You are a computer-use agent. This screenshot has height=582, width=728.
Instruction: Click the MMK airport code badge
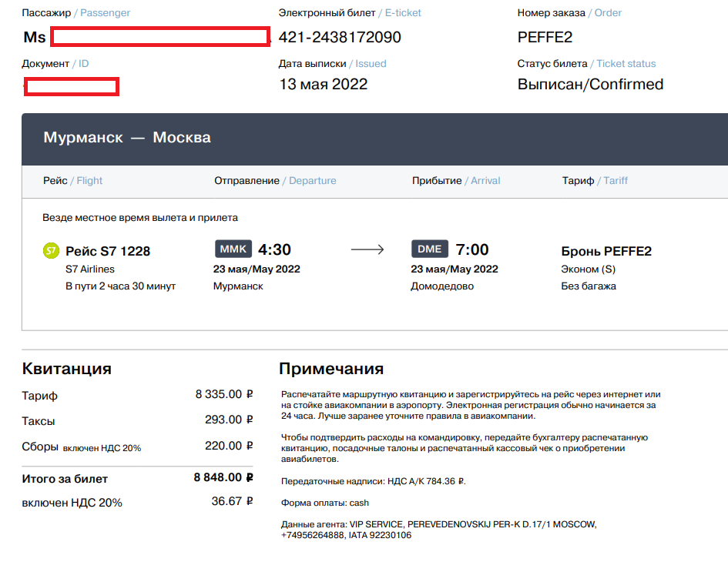click(233, 249)
